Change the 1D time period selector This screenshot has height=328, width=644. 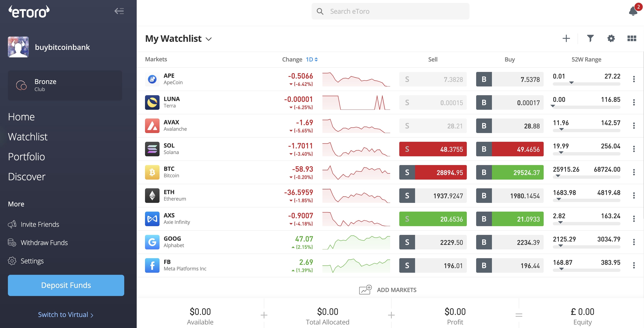point(312,59)
